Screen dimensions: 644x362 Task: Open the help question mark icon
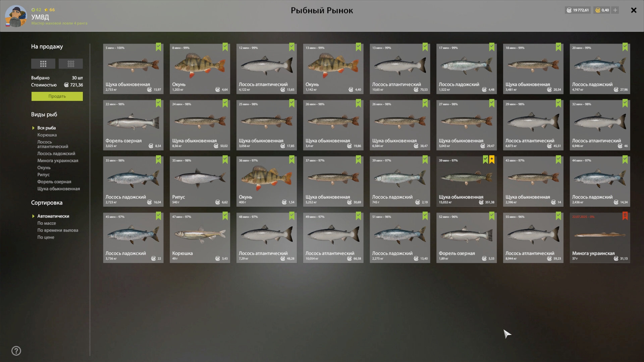(x=16, y=351)
